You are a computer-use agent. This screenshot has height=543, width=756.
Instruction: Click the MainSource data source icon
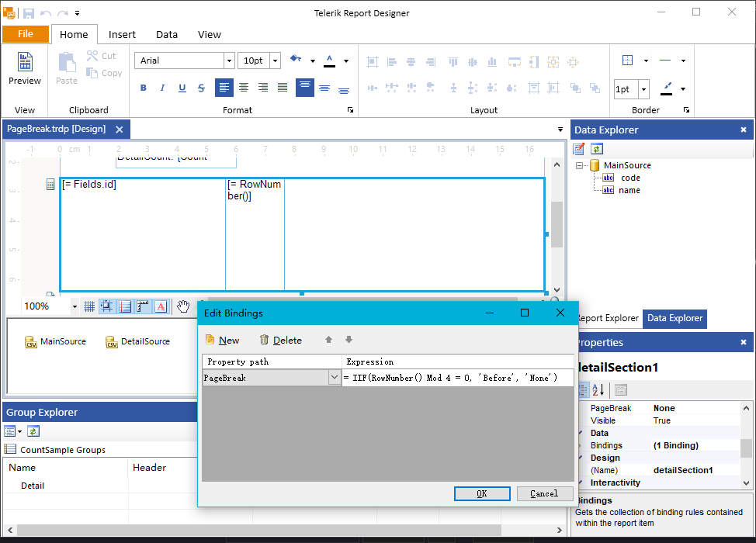tap(31, 342)
